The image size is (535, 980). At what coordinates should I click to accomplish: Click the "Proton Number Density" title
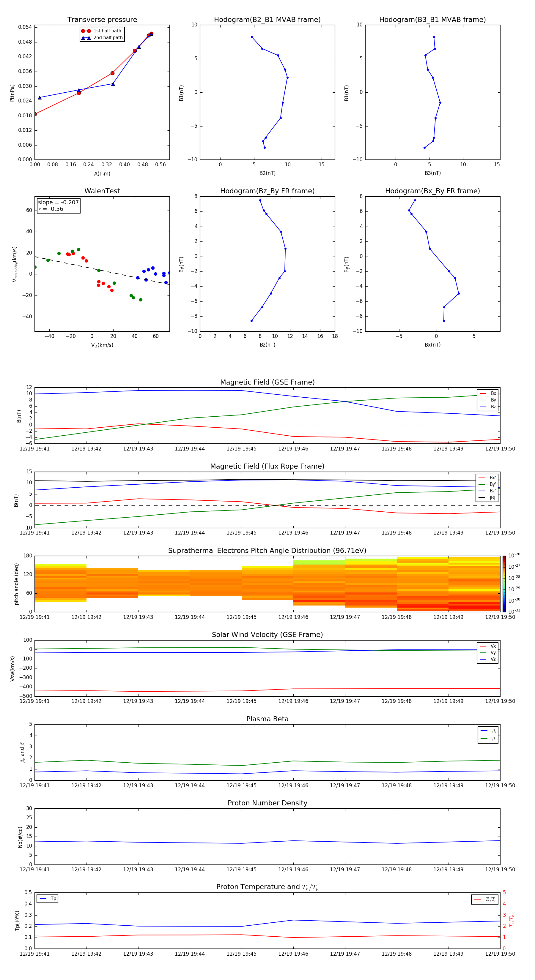[267, 803]
